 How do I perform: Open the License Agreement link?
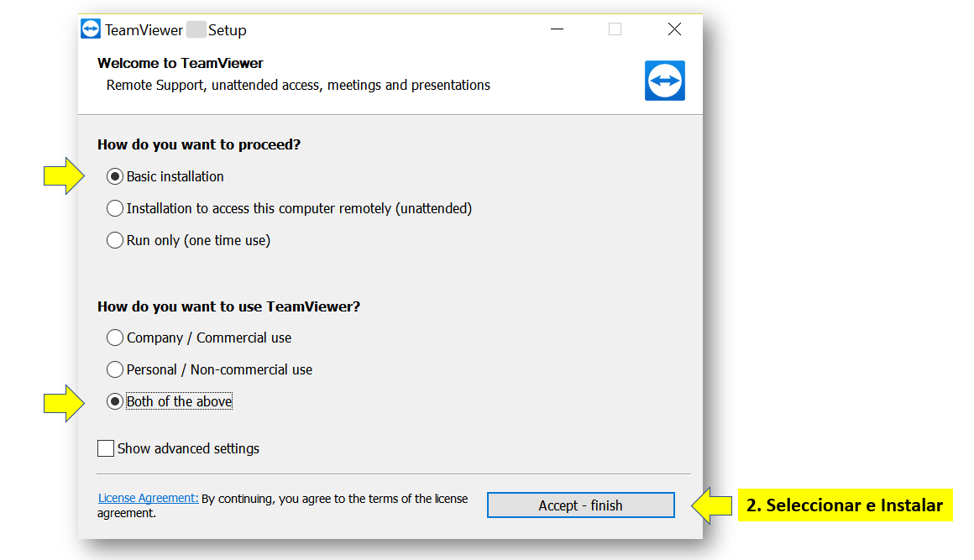[148, 498]
